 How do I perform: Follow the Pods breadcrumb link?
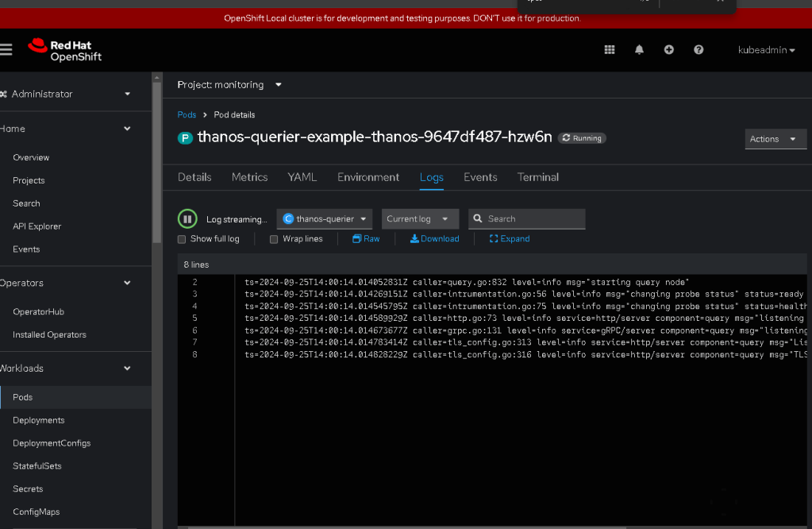[187, 114]
